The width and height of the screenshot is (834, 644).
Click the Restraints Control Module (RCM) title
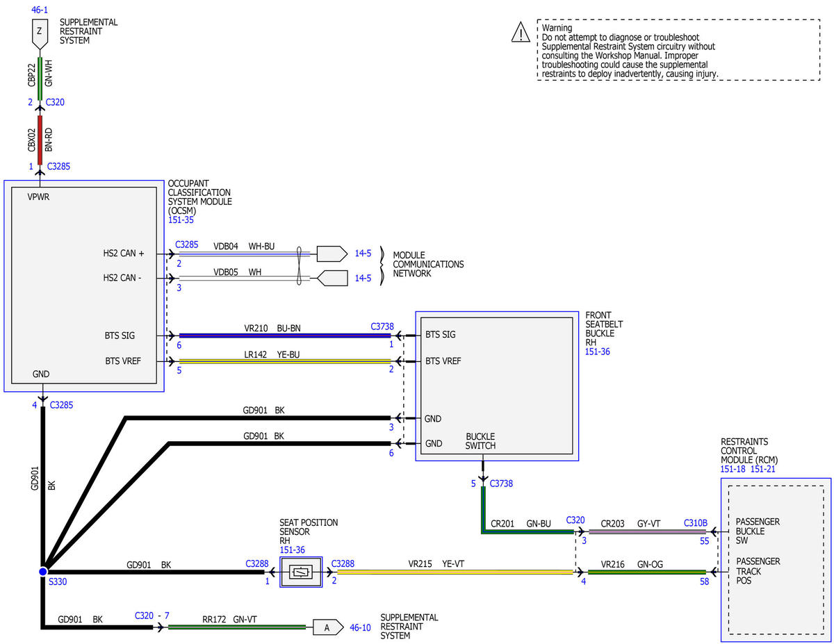749,450
